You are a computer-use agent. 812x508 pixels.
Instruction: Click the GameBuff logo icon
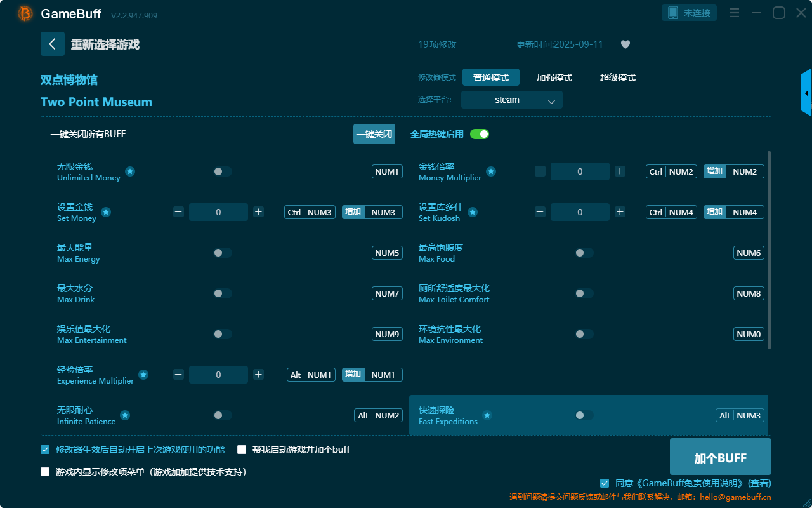coord(25,13)
